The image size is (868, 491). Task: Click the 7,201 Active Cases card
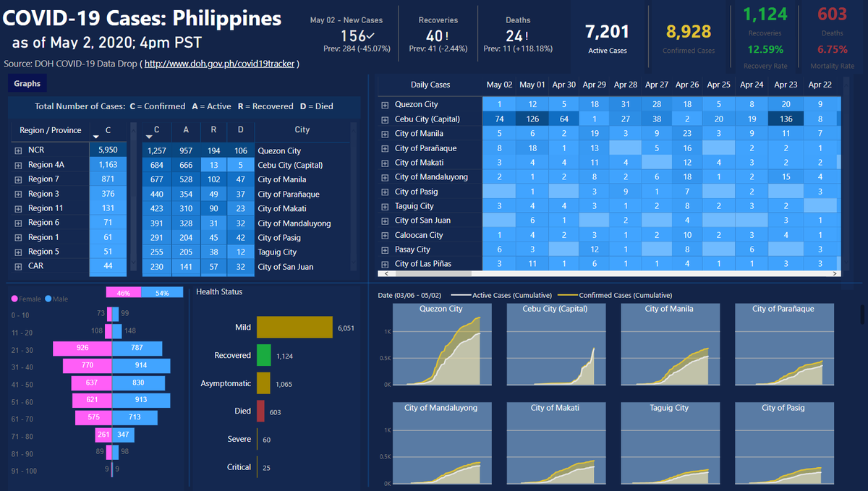[607, 38]
